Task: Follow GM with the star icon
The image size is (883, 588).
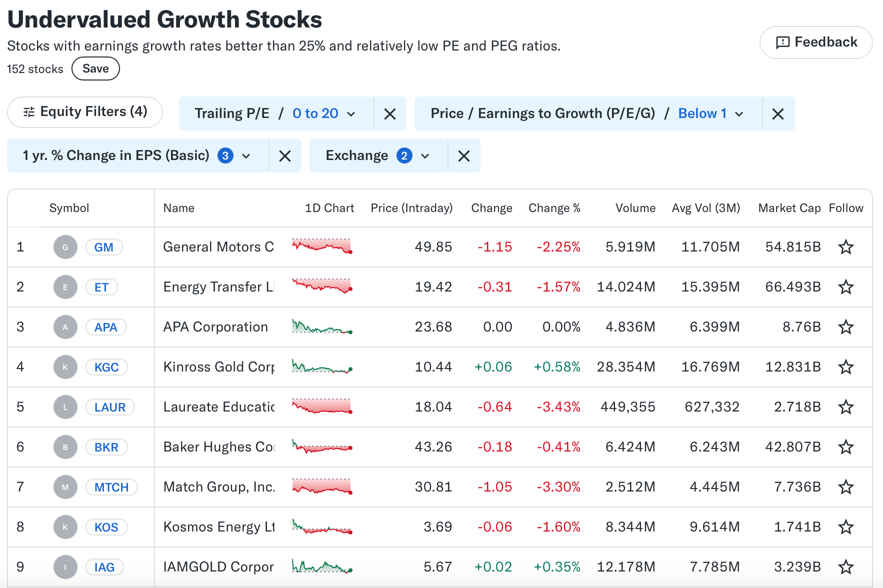Action: 845,247
